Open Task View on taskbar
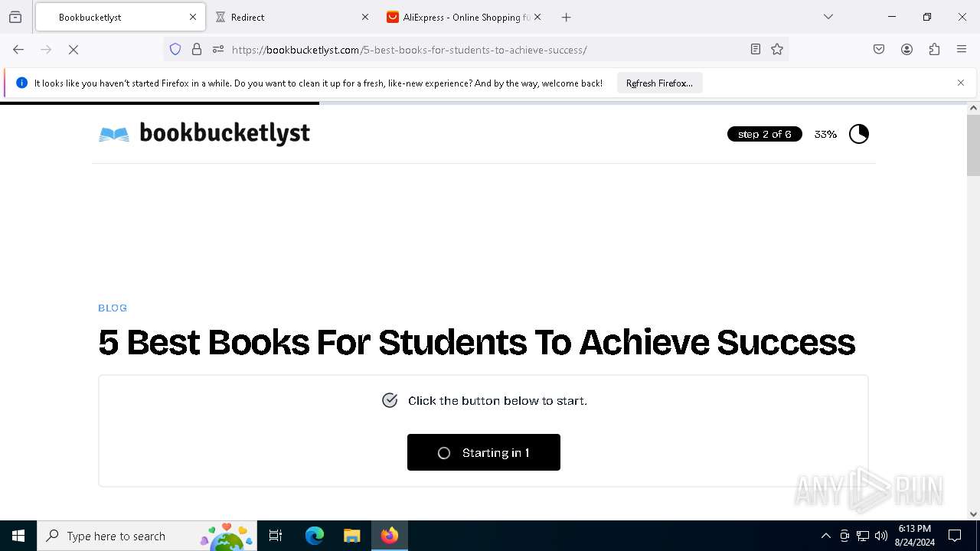This screenshot has width=980, height=551. tap(276, 536)
